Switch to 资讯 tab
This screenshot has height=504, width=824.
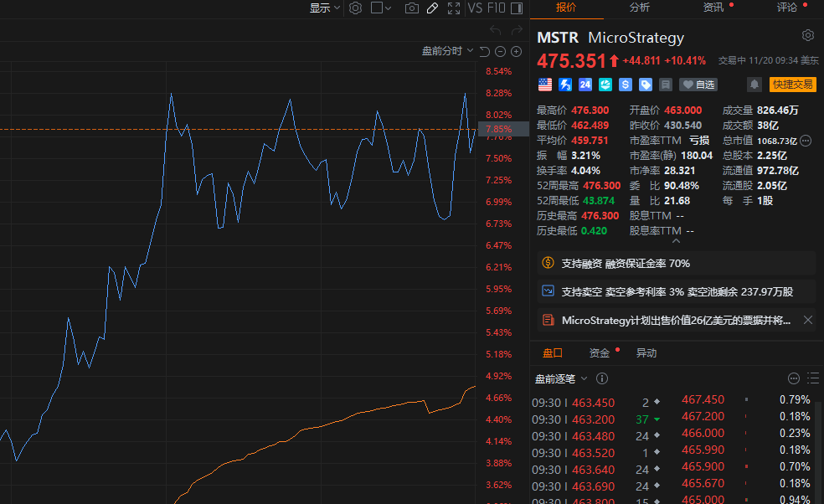pyautogui.click(x=713, y=8)
